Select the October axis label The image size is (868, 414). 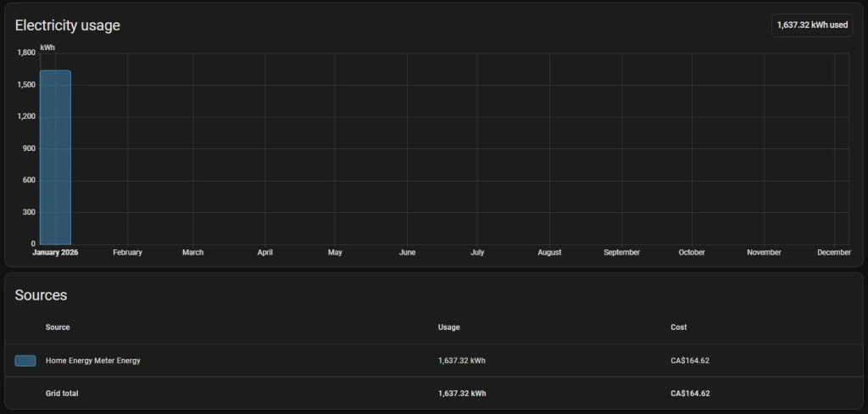(692, 253)
